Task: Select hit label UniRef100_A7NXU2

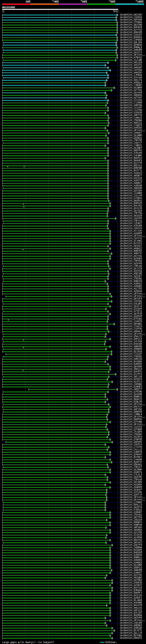Action: [131, 57]
